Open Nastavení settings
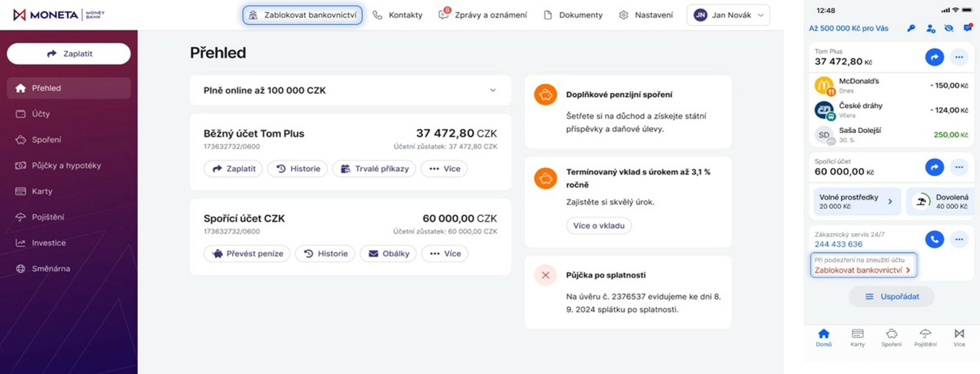Viewport: 980px width, 374px height. [646, 15]
